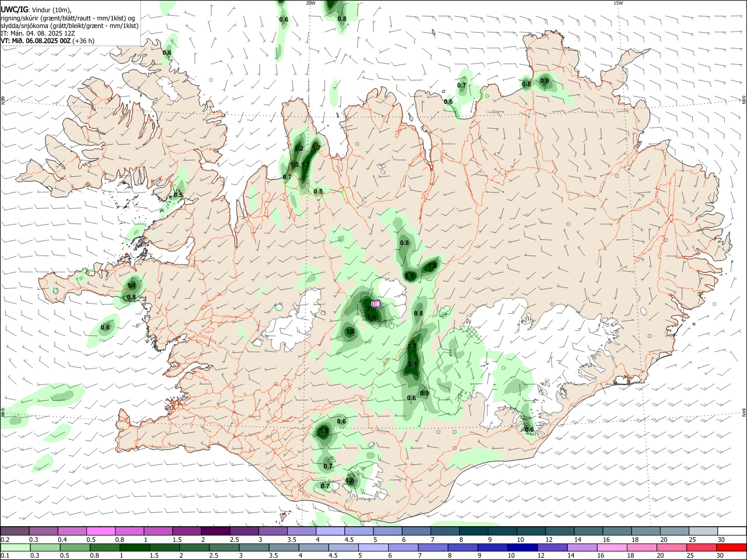747x560 pixels.
Task: Click the pink snowfall marker on the central glacier
Action: [x=376, y=303]
